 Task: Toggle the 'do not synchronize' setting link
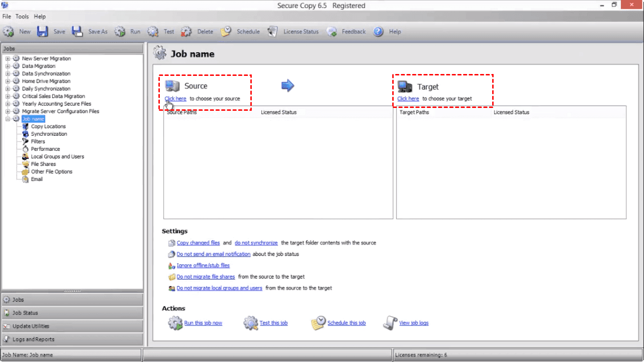tap(256, 243)
